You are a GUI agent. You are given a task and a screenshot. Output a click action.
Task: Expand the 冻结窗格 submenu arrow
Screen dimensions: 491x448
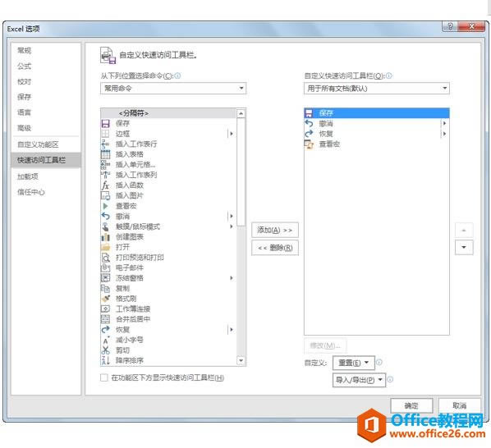pos(232,278)
